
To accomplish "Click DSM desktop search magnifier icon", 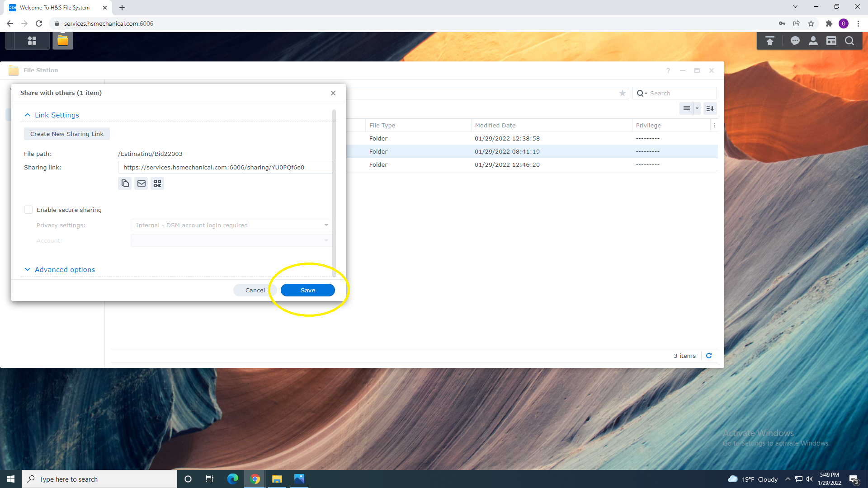I will [849, 41].
